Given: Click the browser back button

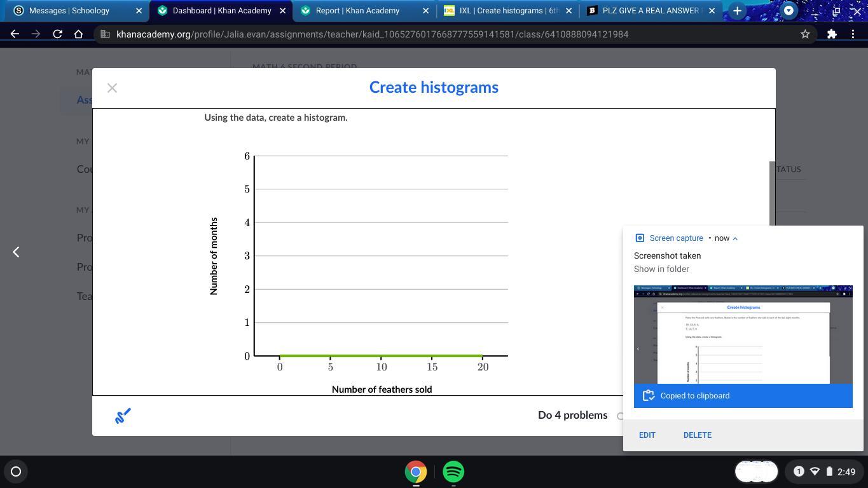Looking at the screenshot, I should click(x=15, y=34).
